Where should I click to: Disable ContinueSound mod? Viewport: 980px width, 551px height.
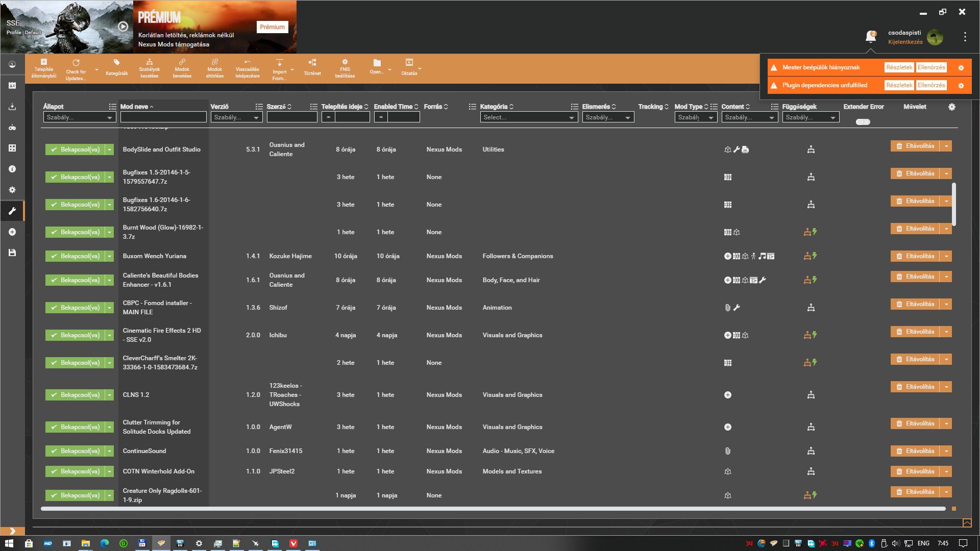(x=75, y=451)
